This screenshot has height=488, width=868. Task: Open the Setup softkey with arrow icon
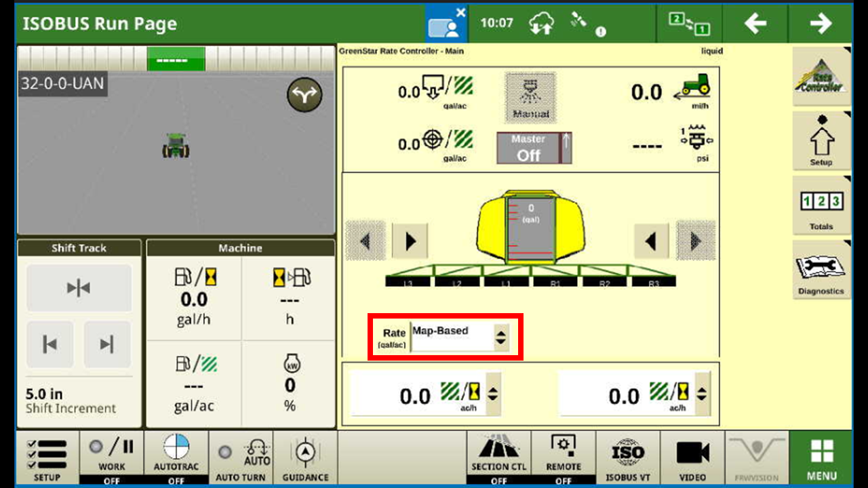click(821, 140)
